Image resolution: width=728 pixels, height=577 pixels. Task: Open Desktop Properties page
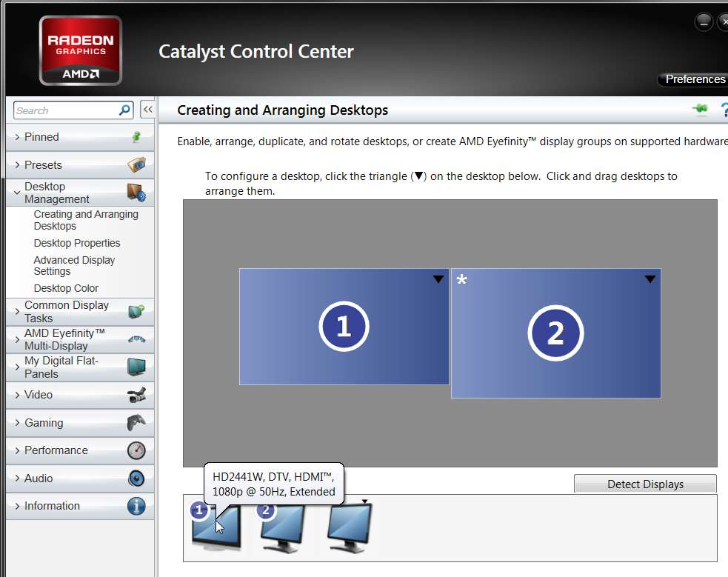click(x=77, y=243)
